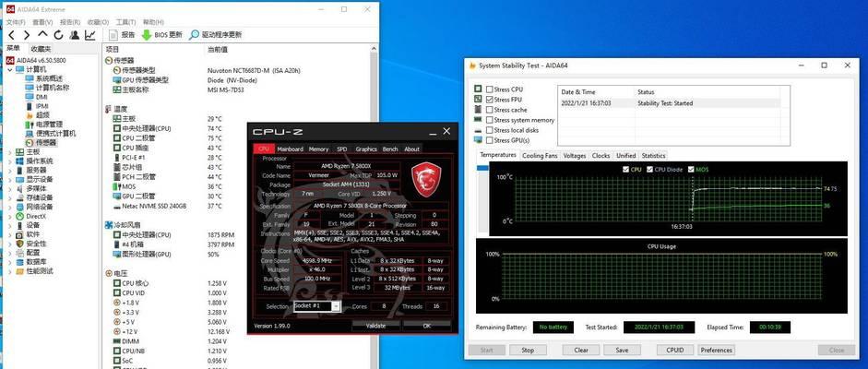Screen dimensions: 868x369
Task: Click the CPUID button
Action: (675, 351)
